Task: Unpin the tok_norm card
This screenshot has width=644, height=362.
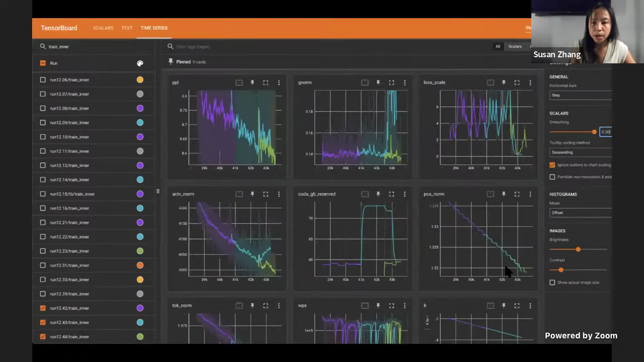Action: 252,306
